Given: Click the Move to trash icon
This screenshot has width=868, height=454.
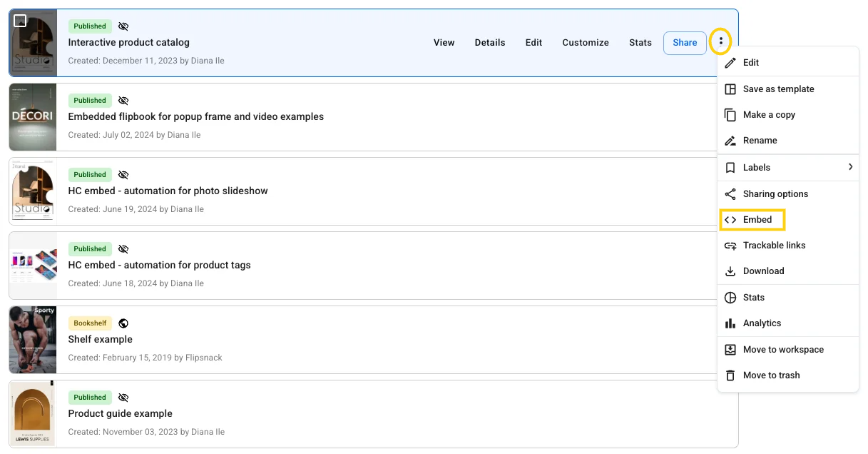Looking at the screenshot, I should [x=730, y=375].
